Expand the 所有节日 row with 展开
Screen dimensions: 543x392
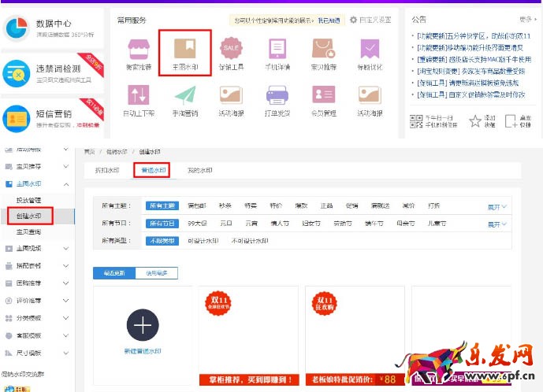coord(497,224)
